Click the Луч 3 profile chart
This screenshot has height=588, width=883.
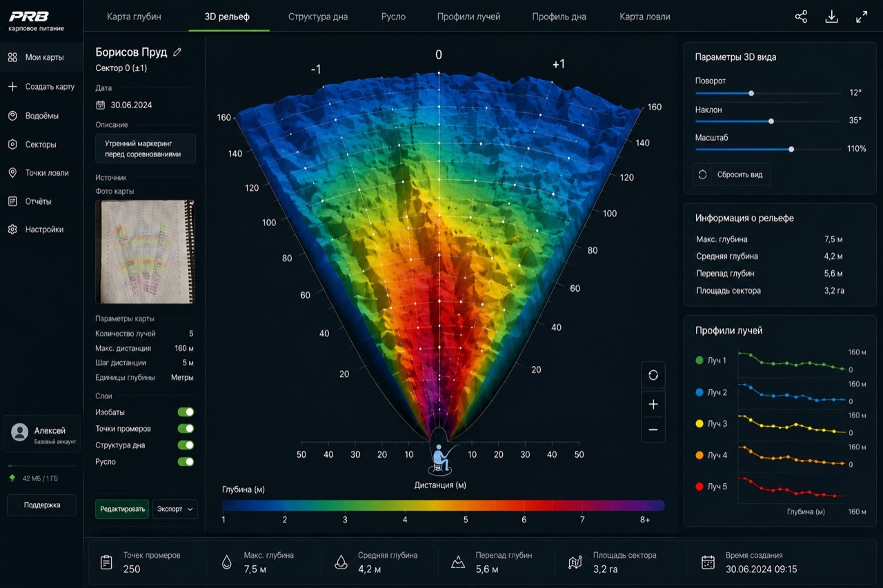[x=792, y=423]
